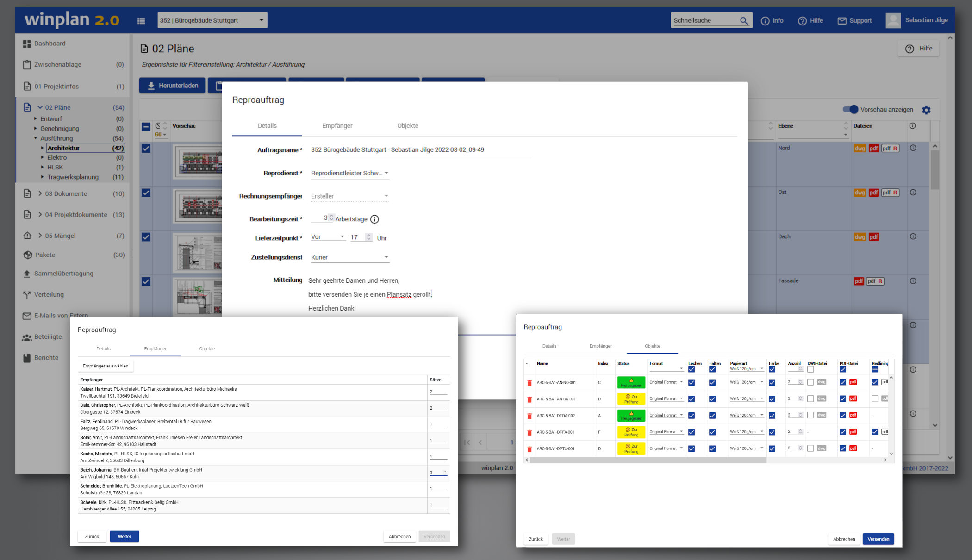
Task: Delete row ARC-5-BA1-AN-OS-001 with trash icon
Action: tap(530, 399)
